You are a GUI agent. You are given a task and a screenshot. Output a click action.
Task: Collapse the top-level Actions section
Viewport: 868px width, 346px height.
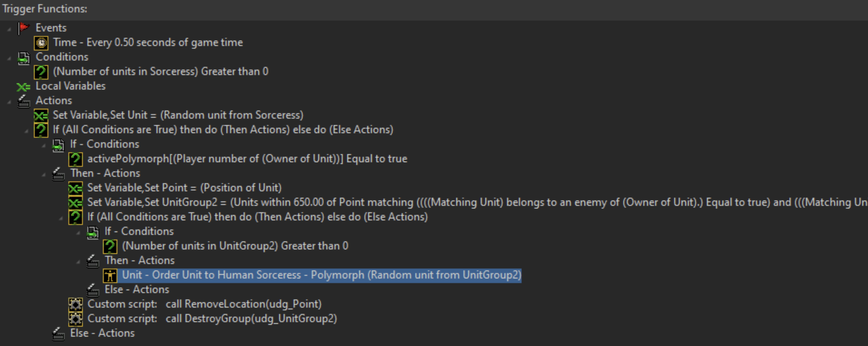(9, 102)
